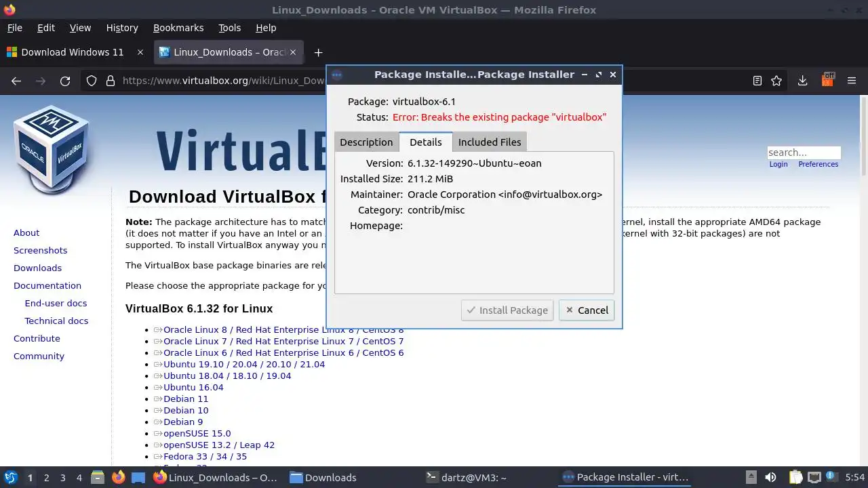Open openSUSE 15.0 download link

(x=197, y=433)
